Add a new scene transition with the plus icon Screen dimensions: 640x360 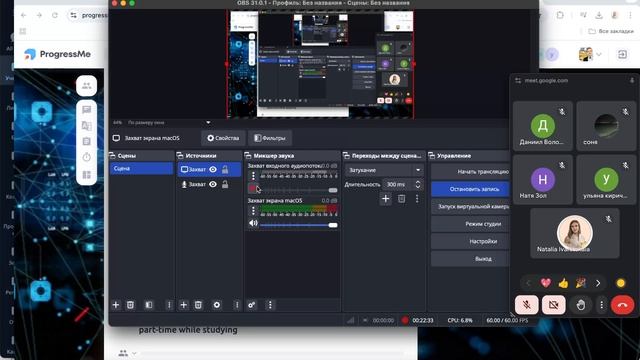coord(386,199)
